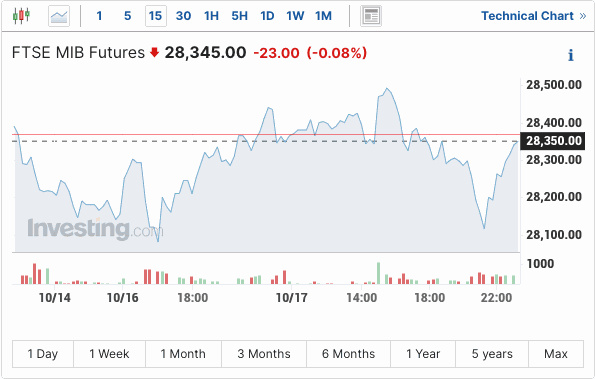Show the 1 Year range
Screen dimensions: 595x379
click(423, 354)
